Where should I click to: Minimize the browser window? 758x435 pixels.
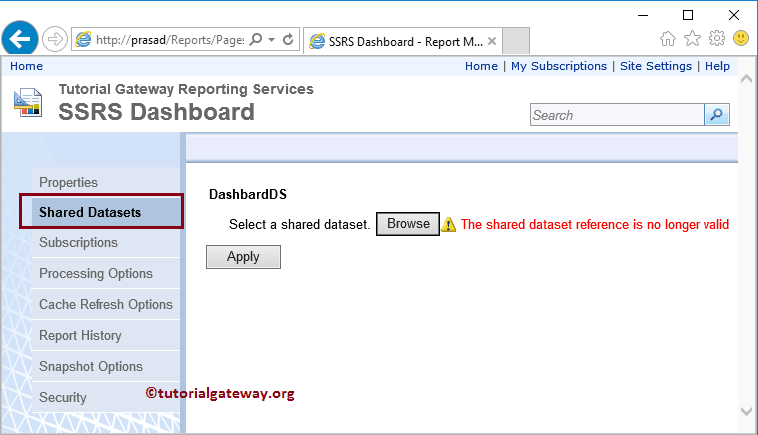(643, 15)
